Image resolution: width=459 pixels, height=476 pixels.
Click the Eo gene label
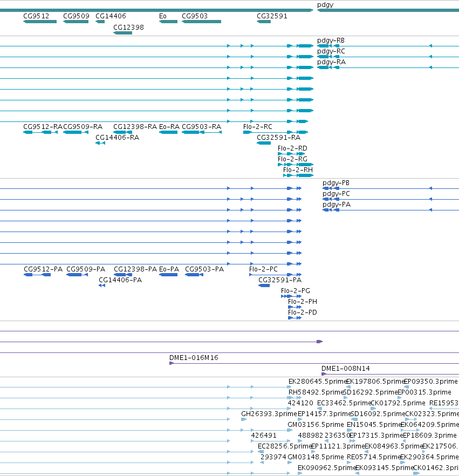tap(162, 16)
